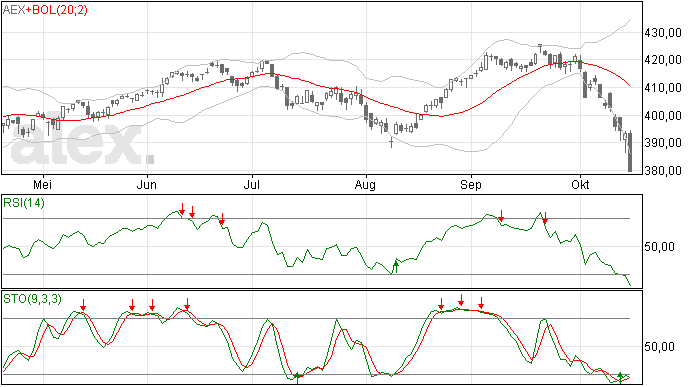This screenshot has height=387, width=690.
Task: Click the green buy arrow in the RSI panel
Action: [x=396, y=266]
